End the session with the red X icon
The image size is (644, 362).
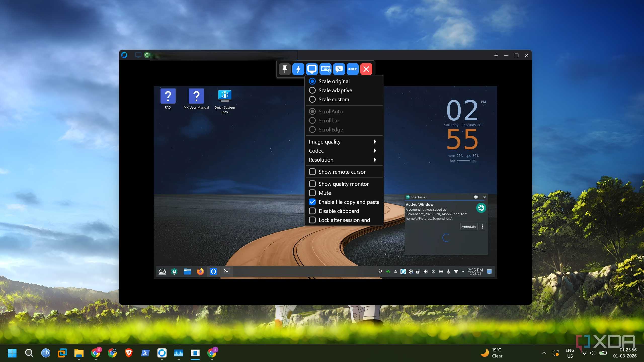point(366,69)
